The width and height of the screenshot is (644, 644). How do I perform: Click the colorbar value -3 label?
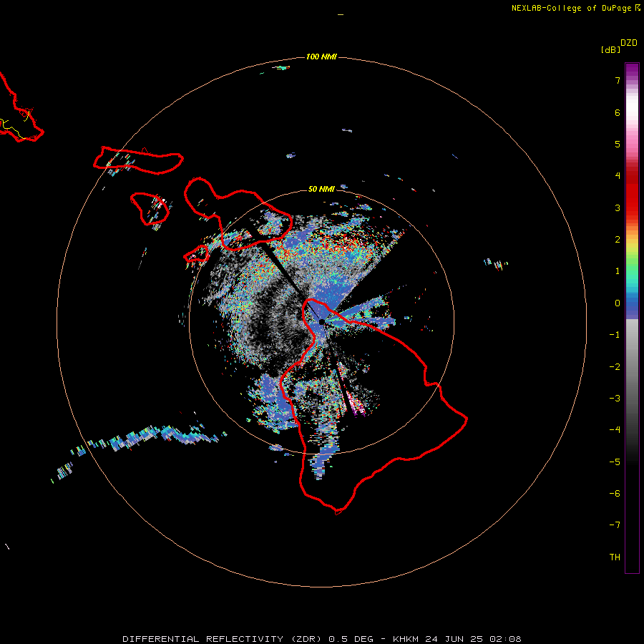pos(615,399)
